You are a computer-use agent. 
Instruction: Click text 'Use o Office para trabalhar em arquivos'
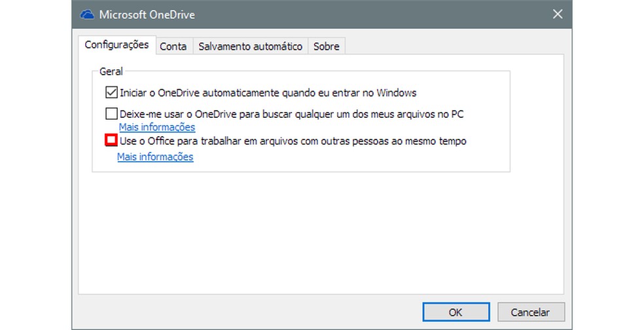pos(209,141)
